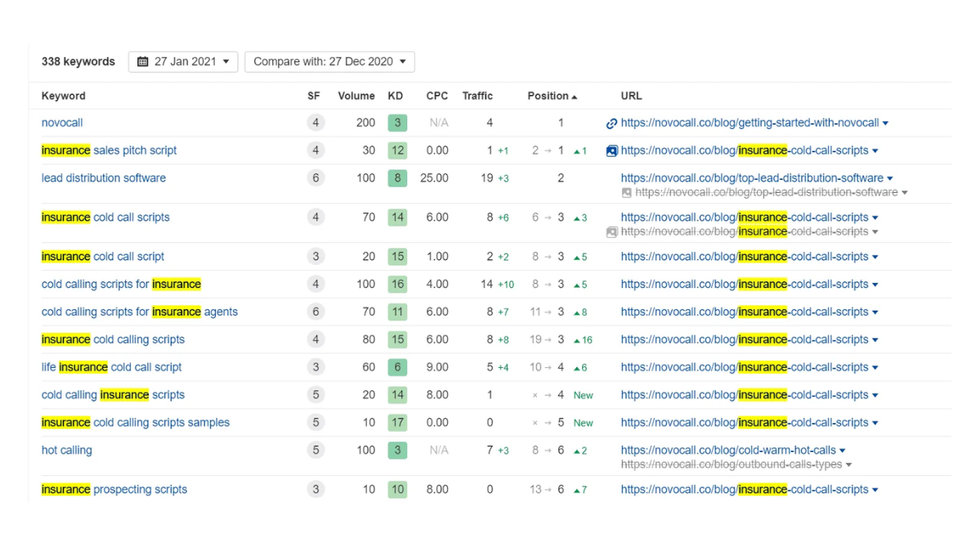Screen dimensions: 980x547
Task: Sort by CPC column header
Action: (437, 96)
